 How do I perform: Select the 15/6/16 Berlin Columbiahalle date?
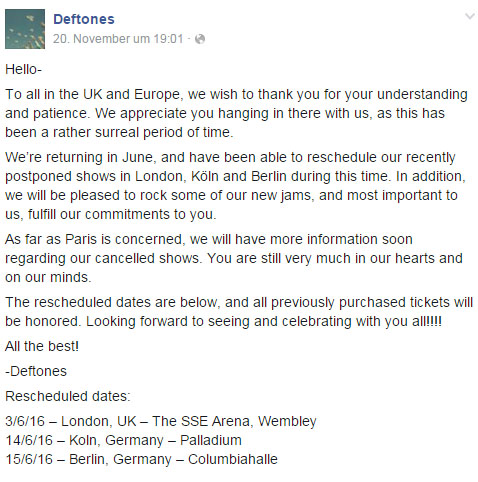141,459
